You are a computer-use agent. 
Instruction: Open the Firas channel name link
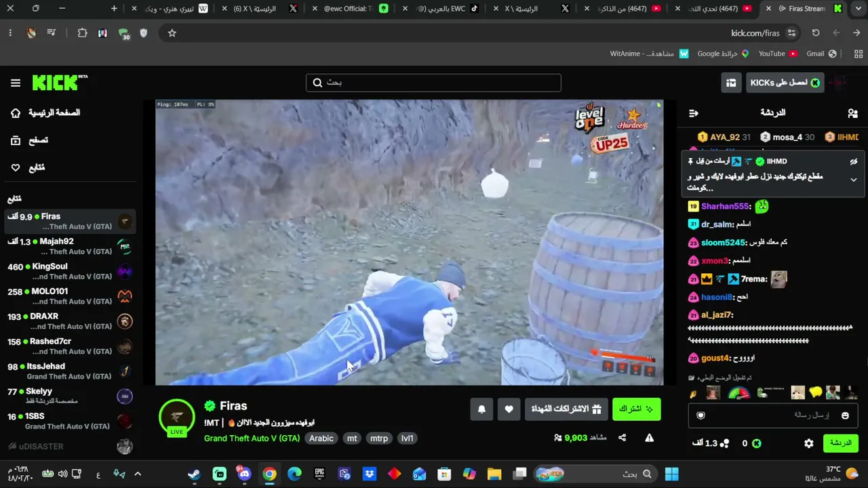pyautogui.click(x=233, y=406)
